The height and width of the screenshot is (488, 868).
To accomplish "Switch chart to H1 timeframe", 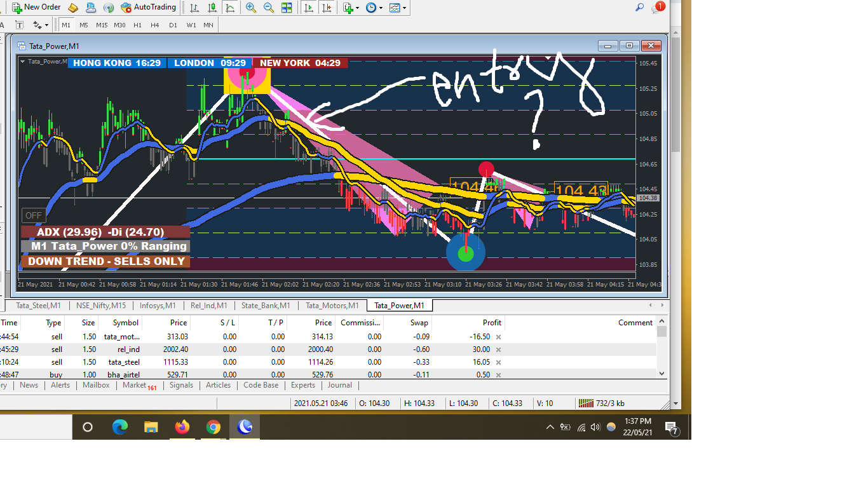I will [137, 25].
